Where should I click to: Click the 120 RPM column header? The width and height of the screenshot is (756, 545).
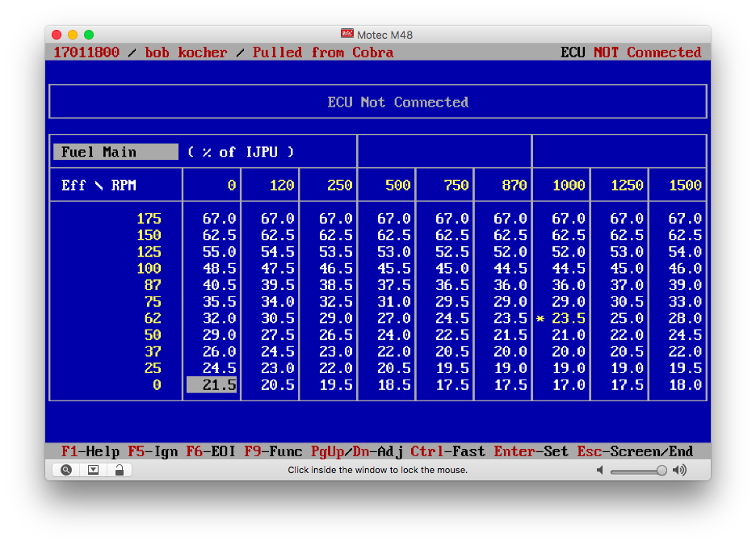[282, 185]
